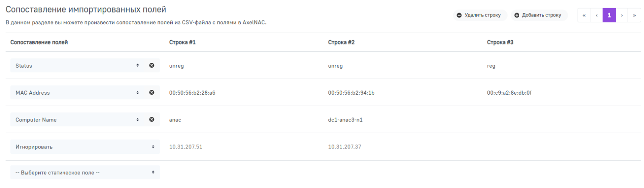Open the MAC Address field dropdown
This screenshot has width=644, height=188.
pyautogui.click(x=76, y=93)
